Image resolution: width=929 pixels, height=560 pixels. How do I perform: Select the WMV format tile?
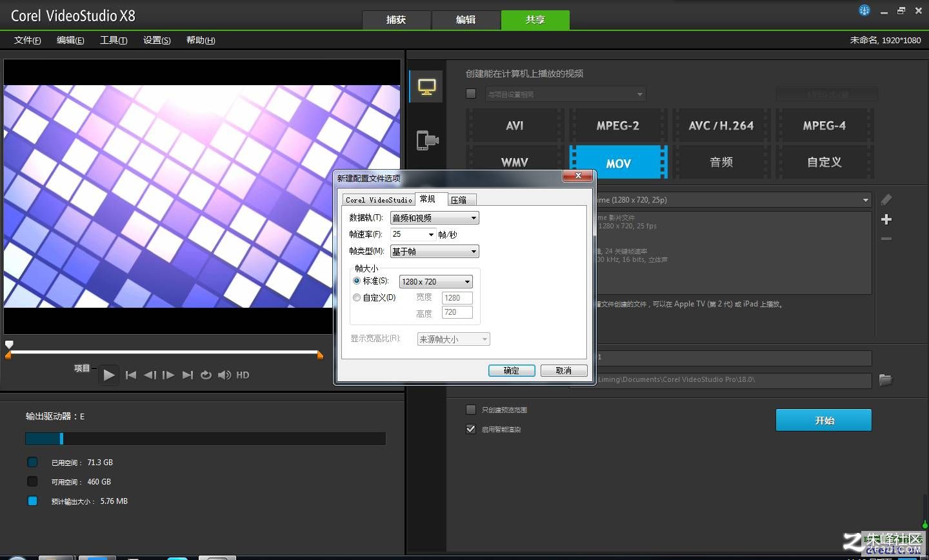(515, 162)
